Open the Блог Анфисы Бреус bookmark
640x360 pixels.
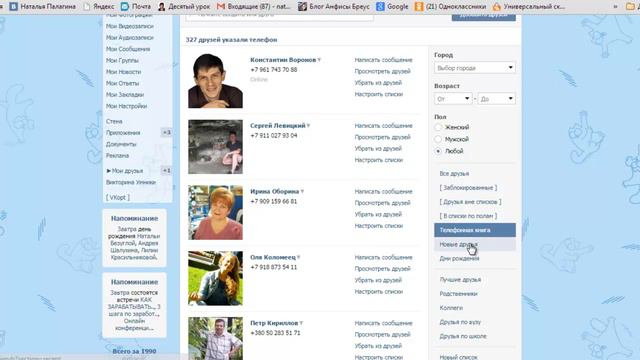pyautogui.click(x=334, y=7)
